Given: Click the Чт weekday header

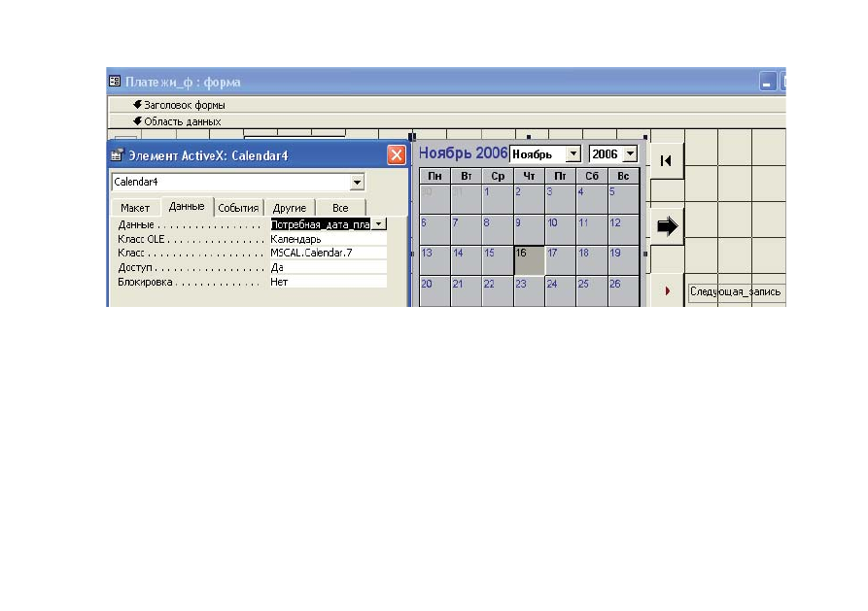Looking at the screenshot, I should tap(529, 176).
